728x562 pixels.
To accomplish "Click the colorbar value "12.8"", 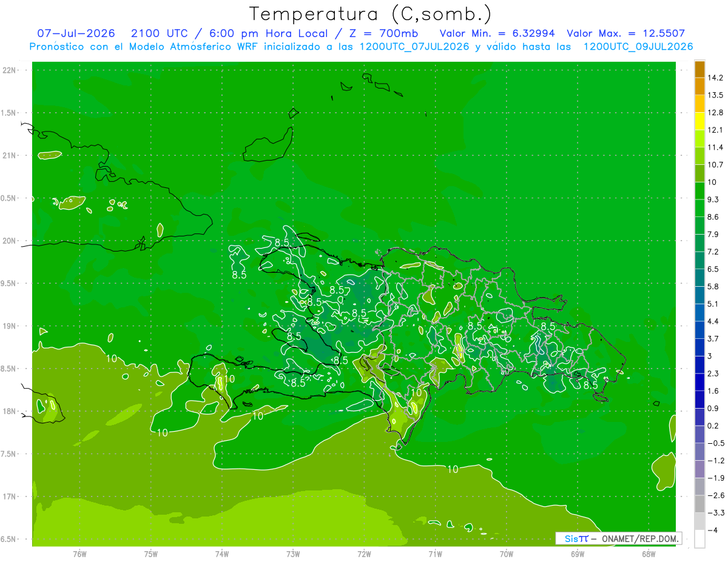I will click(716, 113).
